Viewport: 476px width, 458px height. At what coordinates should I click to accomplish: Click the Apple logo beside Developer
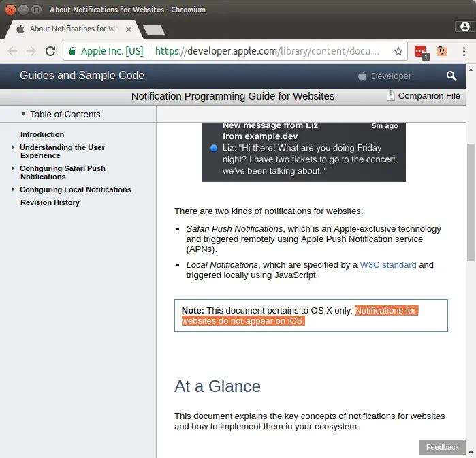click(x=362, y=76)
